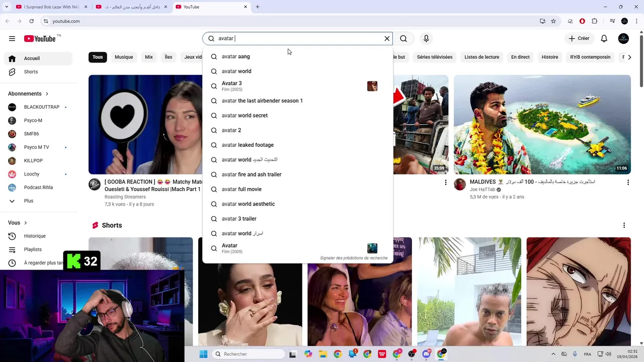This screenshot has height=362, width=644.
Task: Click the YouTube logo
Action: point(40,39)
